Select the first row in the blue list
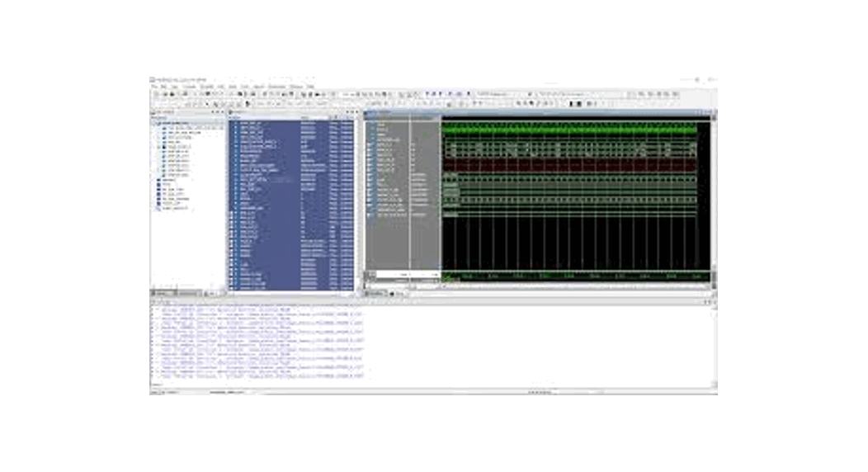Viewport: 868px width, 472px height. point(292,124)
